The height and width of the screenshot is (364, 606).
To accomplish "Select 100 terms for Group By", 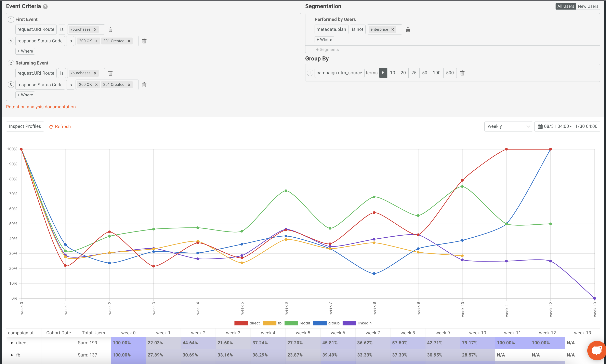I will click(437, 73).
